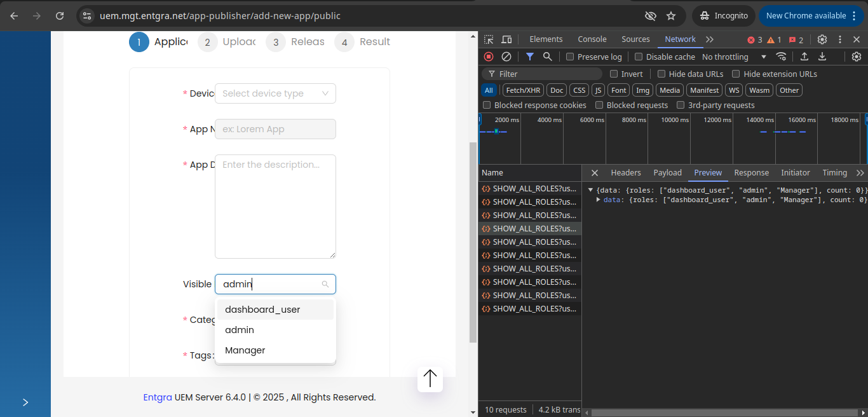Screen dimensions: 868x417
Task: Click the tracking protection eye icon
Action: [x=650, y=16]
